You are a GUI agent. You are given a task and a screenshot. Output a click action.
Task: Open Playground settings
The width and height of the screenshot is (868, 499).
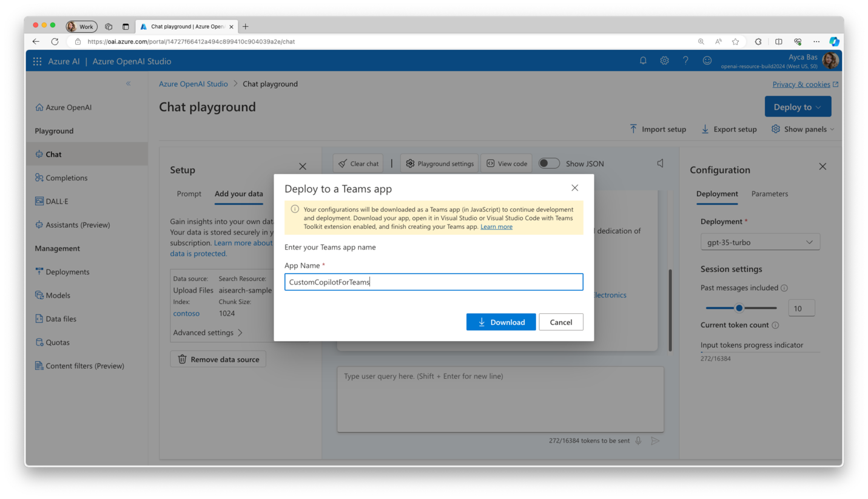tap(440, 163)
